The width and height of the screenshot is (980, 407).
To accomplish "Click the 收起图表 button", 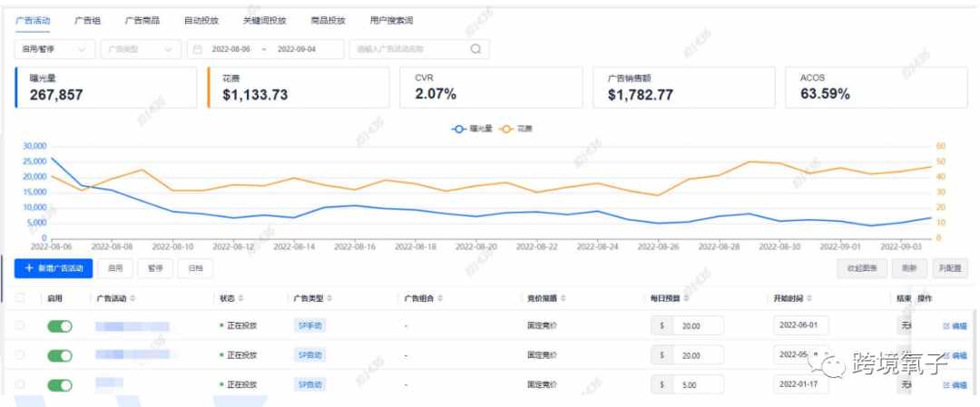I will (862, 268).
